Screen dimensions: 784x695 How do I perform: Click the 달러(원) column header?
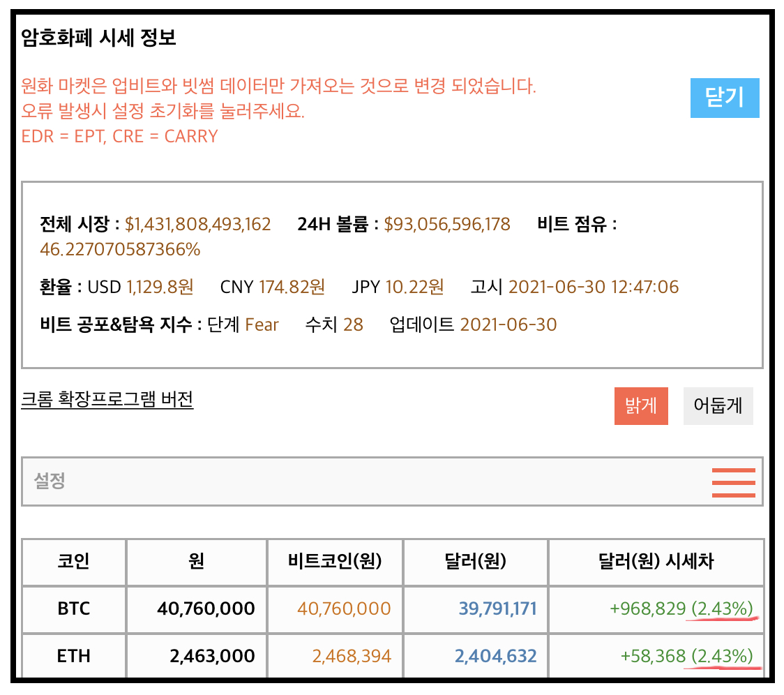tap(476, 562)
